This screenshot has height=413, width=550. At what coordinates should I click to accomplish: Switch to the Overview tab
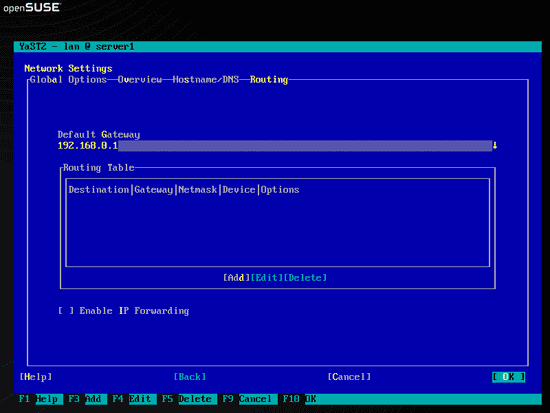pos(140,80)
